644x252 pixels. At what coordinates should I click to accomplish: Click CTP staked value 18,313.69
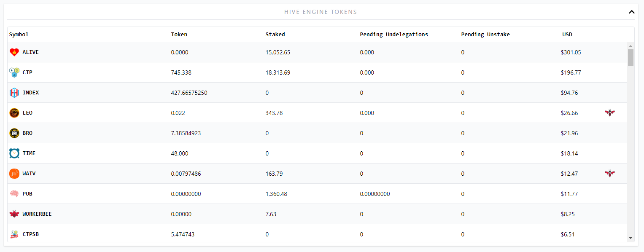[278, 72]
